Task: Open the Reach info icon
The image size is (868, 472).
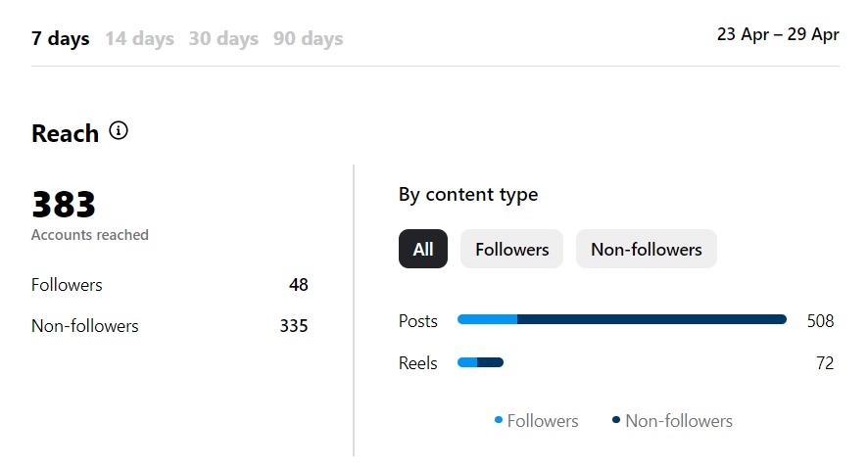Action: click(x=118, y=131)
